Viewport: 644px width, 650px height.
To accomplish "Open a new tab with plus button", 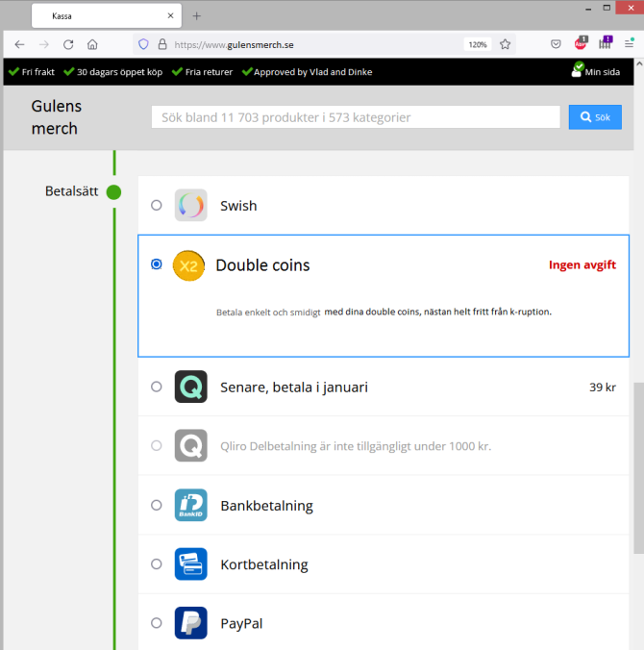I will coord(197,15).
